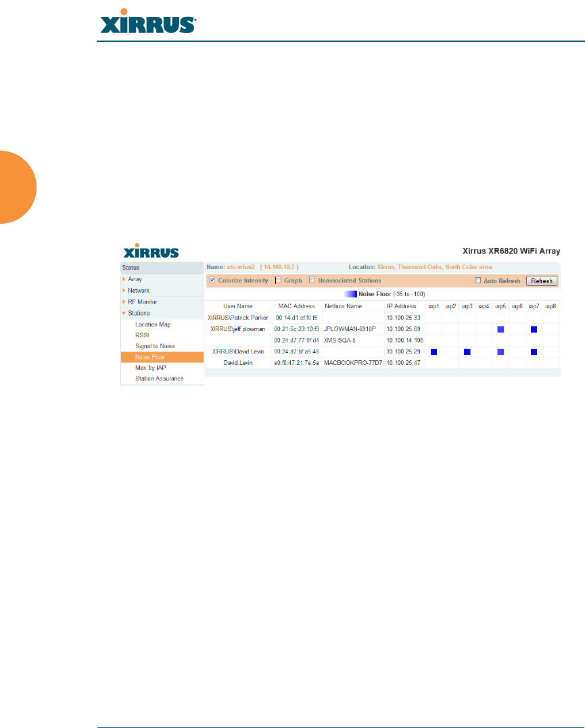Open MAC address 00:24:d7:bf:a5:48
This screenshot has width=585, height=728.
(x=296, y=351)
